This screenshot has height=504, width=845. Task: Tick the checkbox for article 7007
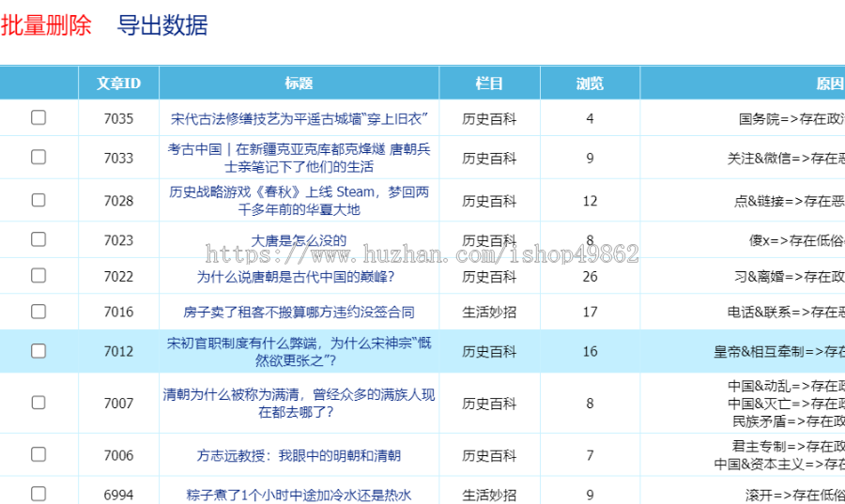point(38,403)
